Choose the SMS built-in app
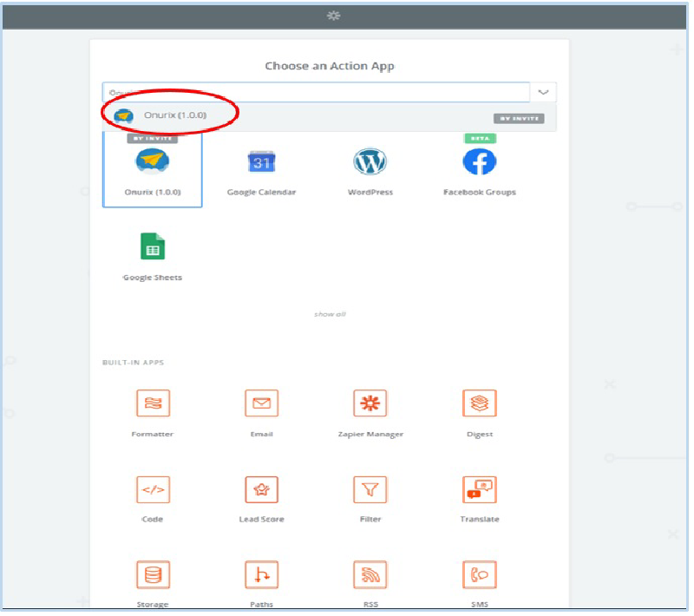The width and height of the screenshot is (694, 616). (480, 584)
